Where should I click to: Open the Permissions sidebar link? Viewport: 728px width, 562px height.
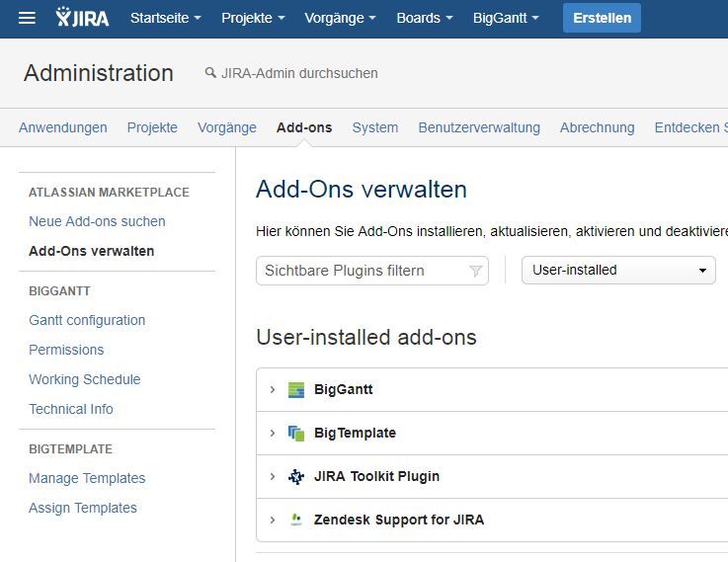tap(66, 350)
